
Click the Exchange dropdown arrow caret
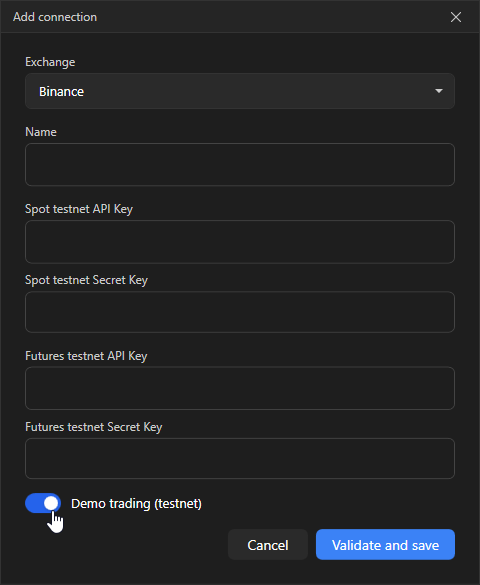coord(439,91)
